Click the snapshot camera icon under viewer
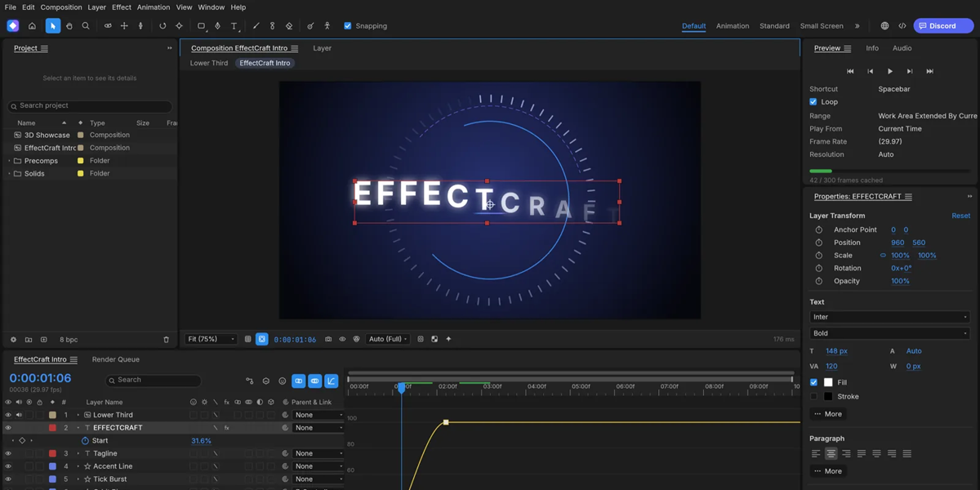Screen dimensions: 980x490 click(328, 339)
